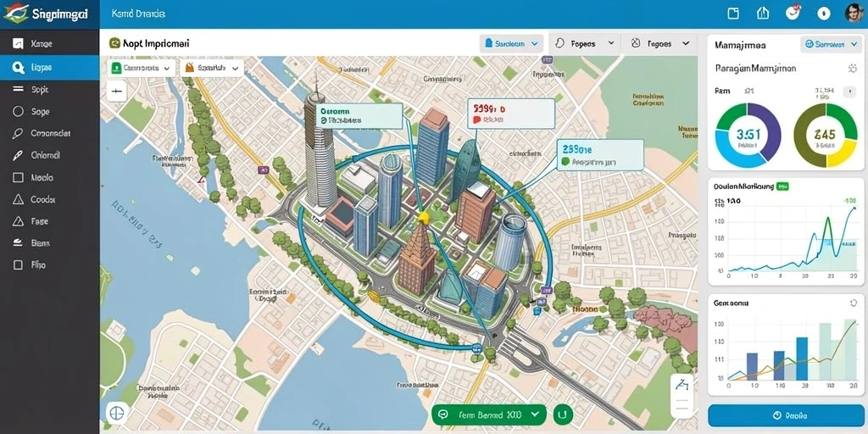Click the route icon at map bottom-right

683,386
